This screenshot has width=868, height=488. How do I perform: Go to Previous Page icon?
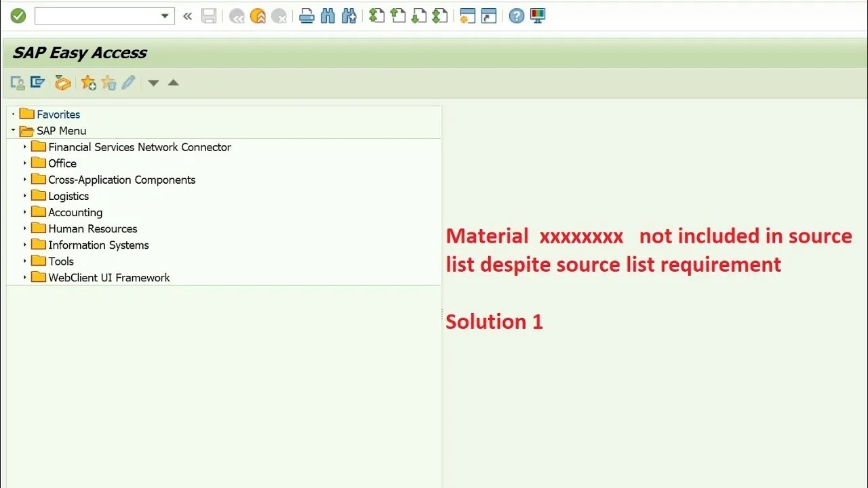pyautogui.click(x=398, y=16)
